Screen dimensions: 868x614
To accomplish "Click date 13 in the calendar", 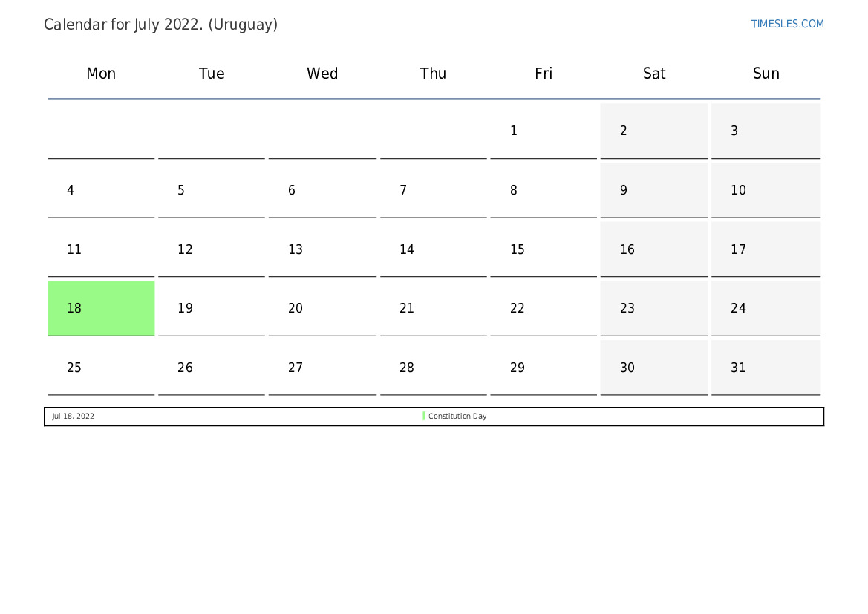I will (x=322, y=249).
